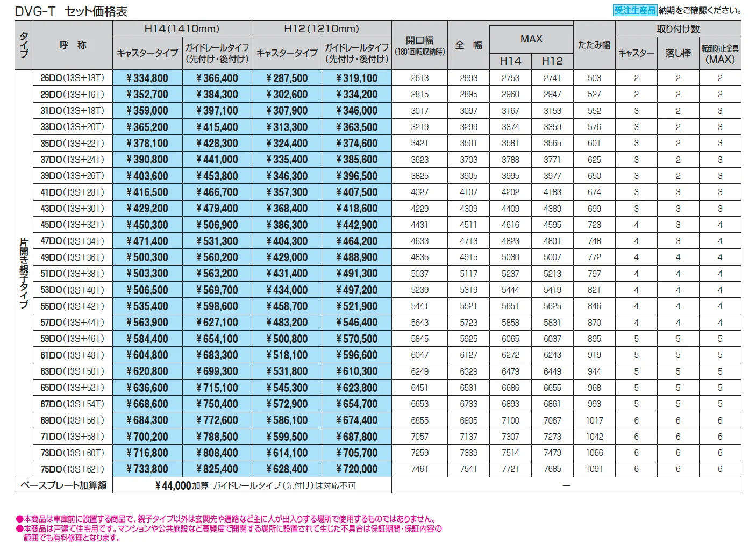
Task: Click the DVG-T セット価格表 title
Action: point(71,11)
